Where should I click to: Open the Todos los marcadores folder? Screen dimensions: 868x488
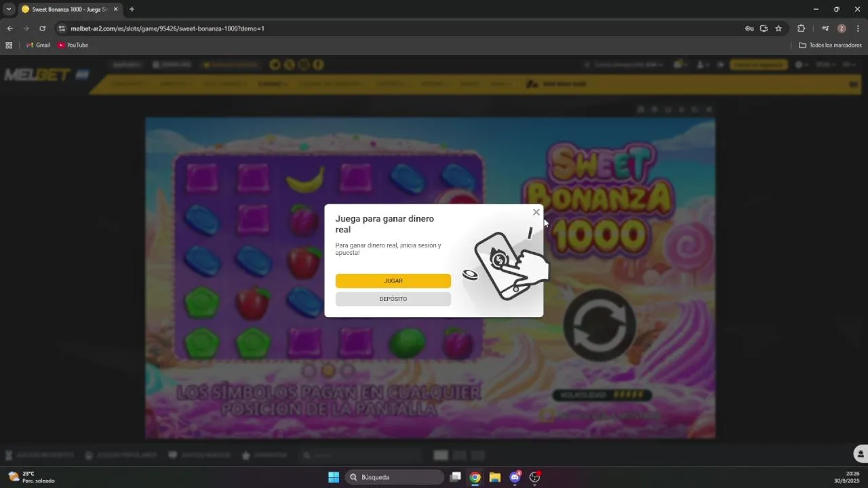pyautogui.click(x=830, y=45)
